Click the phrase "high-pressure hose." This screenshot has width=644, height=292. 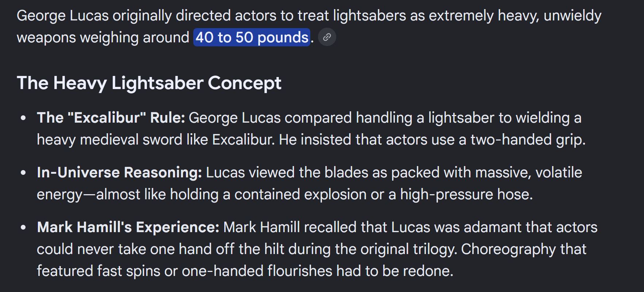tap(466, 195)
